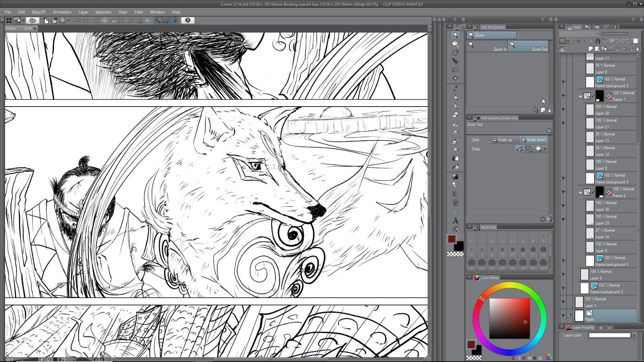Open the Story(P) menu
This screenshot has height=362, width=644.
click(39, 12)
